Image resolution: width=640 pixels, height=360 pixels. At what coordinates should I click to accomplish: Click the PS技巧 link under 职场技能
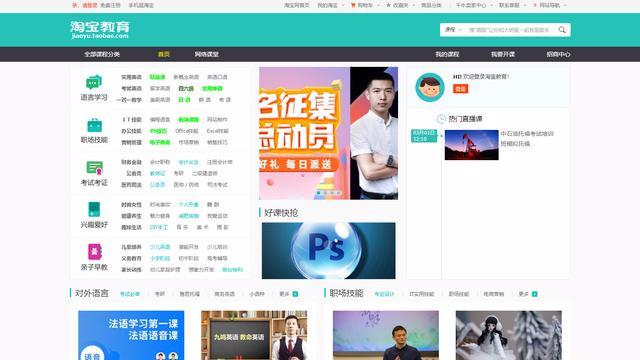(158, 131)
